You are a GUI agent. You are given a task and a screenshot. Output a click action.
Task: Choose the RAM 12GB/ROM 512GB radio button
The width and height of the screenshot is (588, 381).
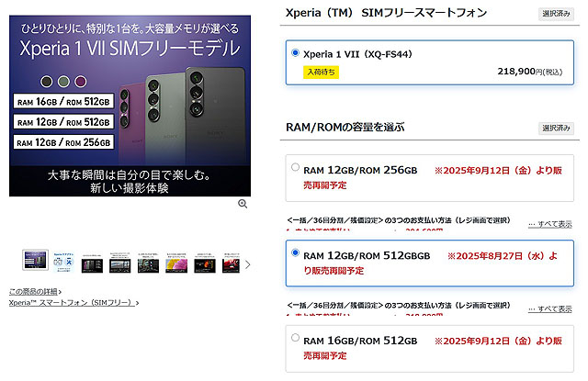click(294, 252)
